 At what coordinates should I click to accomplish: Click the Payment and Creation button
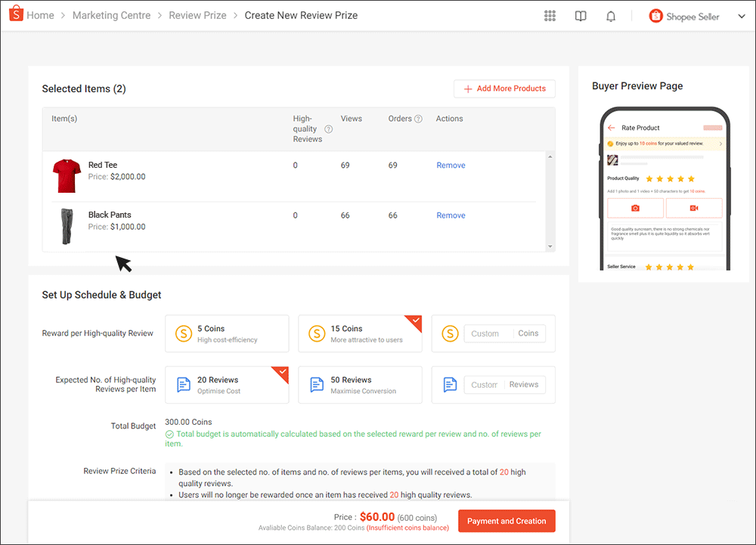[507, 521]
